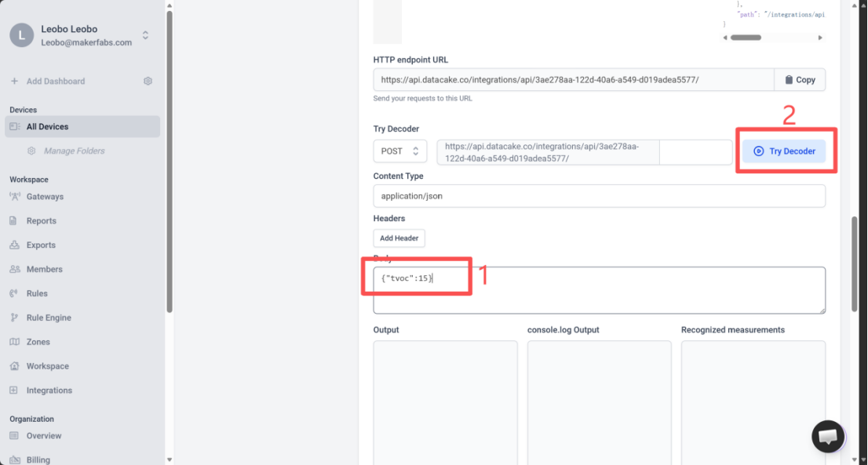Click the clipboard icon on Copy button
868x465 pixels.
pos(789,80)
